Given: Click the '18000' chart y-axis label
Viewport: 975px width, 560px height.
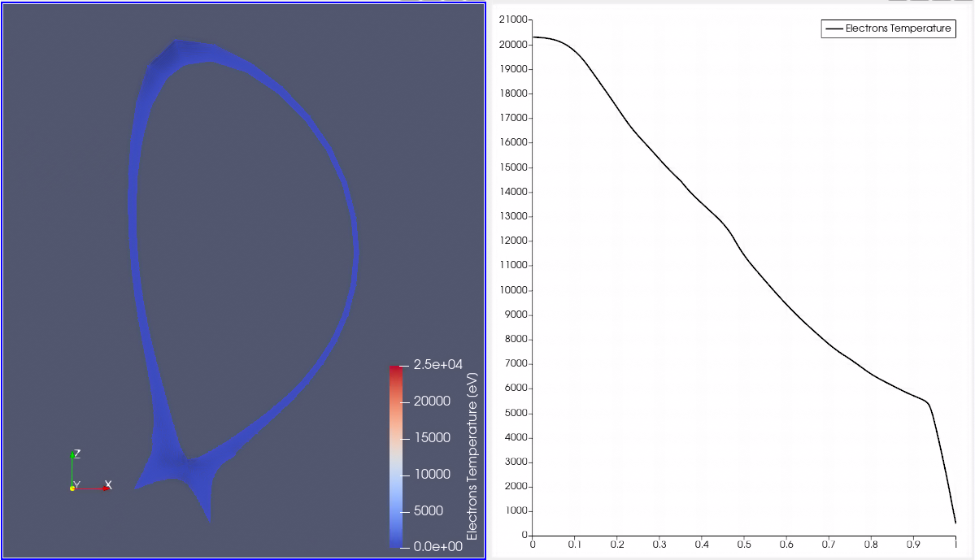Looking at the screenshot, I should (513, 93).
